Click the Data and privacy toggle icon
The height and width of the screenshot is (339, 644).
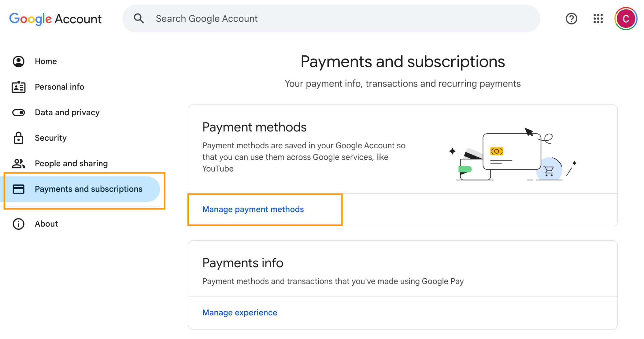[19, 112]
